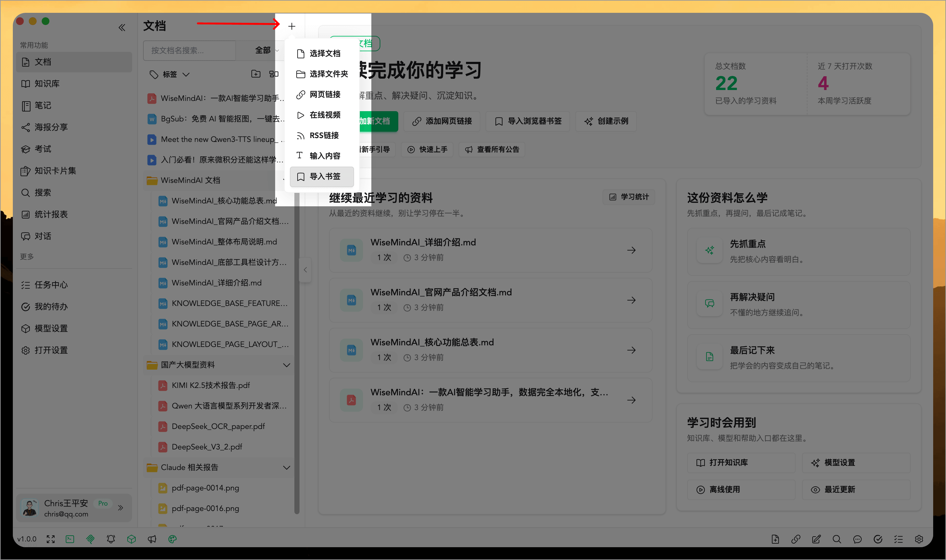Click the megaphone announcement icon at bottom
This screenshot has width=946, height=560.
pos(152,539)
